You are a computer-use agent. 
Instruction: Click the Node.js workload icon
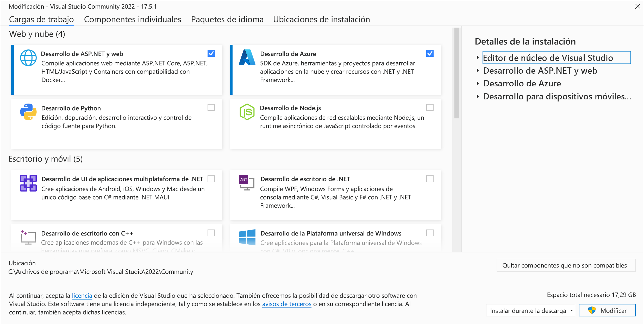(x=247, y=112)
